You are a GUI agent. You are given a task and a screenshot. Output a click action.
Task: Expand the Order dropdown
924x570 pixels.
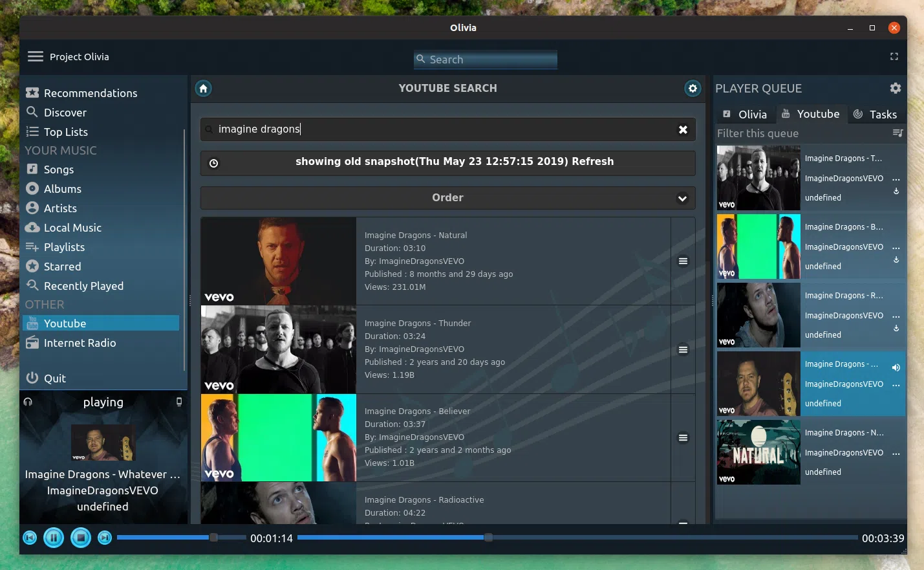coord(447,198)
